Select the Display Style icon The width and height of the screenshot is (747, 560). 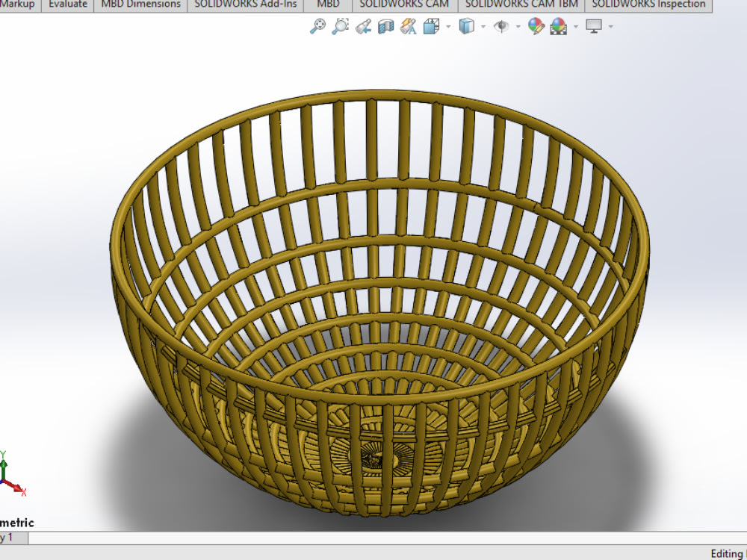pyautogui.click(x=467, y=27)
